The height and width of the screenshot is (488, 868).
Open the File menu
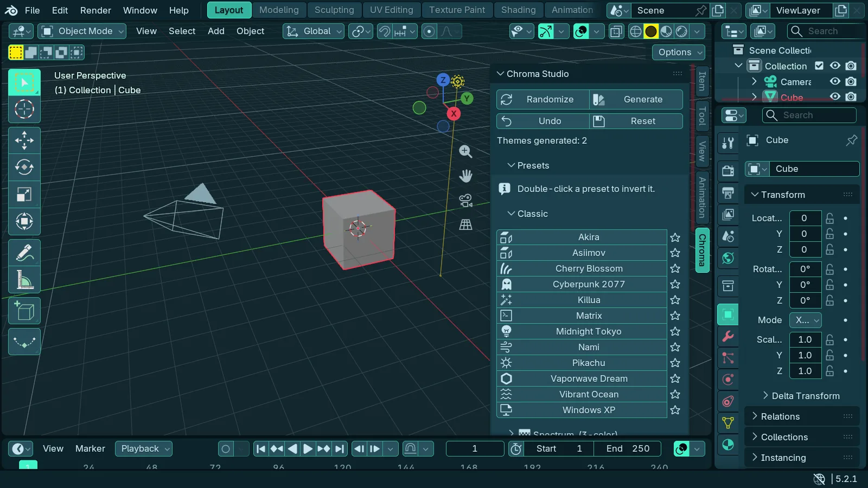33,10
